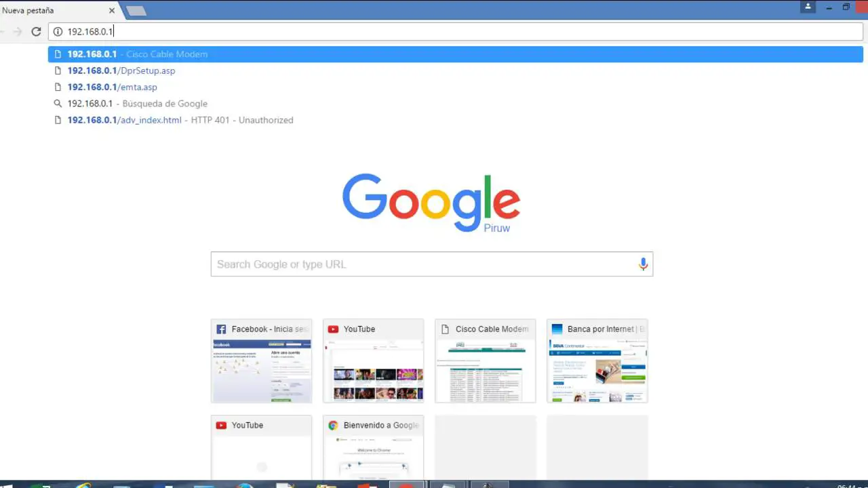Image resolution: width=868 pixels, height=488 pixels.
Task: Open the Bienvenido a Google tile
Action: (x=373, y=447)
